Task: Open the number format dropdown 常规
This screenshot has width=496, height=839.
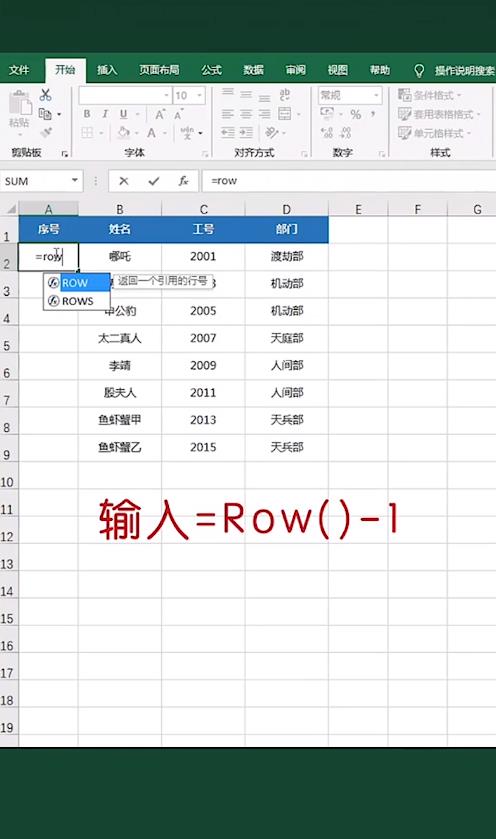Action: [377, 96]
